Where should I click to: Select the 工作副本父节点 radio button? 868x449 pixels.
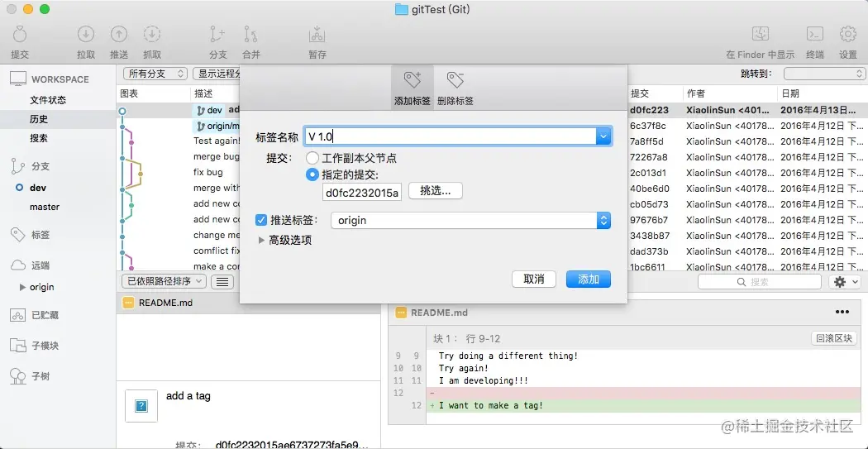pos(312,158)
